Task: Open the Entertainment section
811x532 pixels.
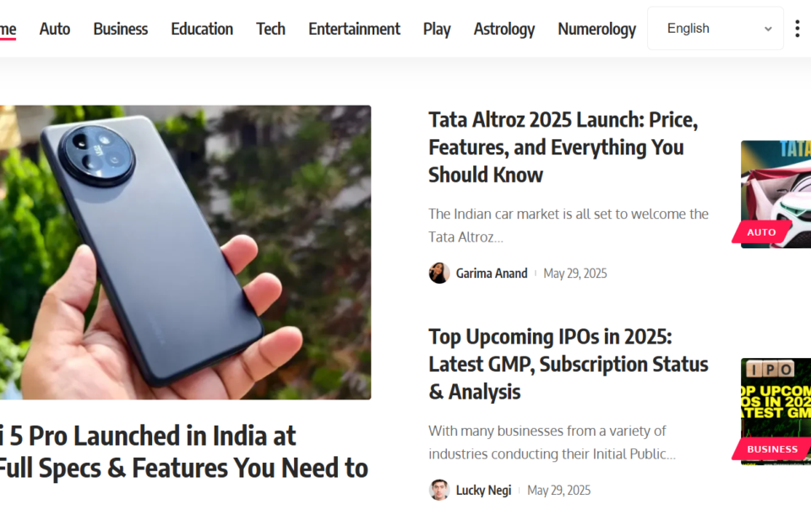Action: click(354, 29)
